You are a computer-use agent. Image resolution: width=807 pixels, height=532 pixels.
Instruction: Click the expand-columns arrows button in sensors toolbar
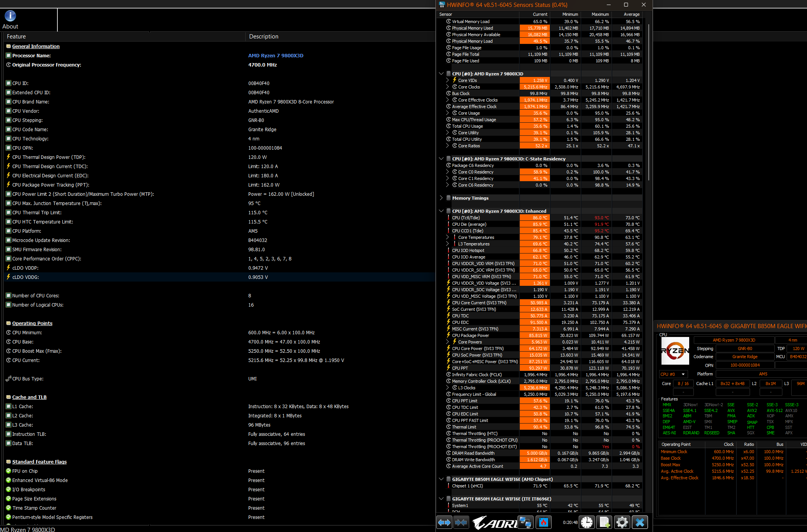pos(444,522)
